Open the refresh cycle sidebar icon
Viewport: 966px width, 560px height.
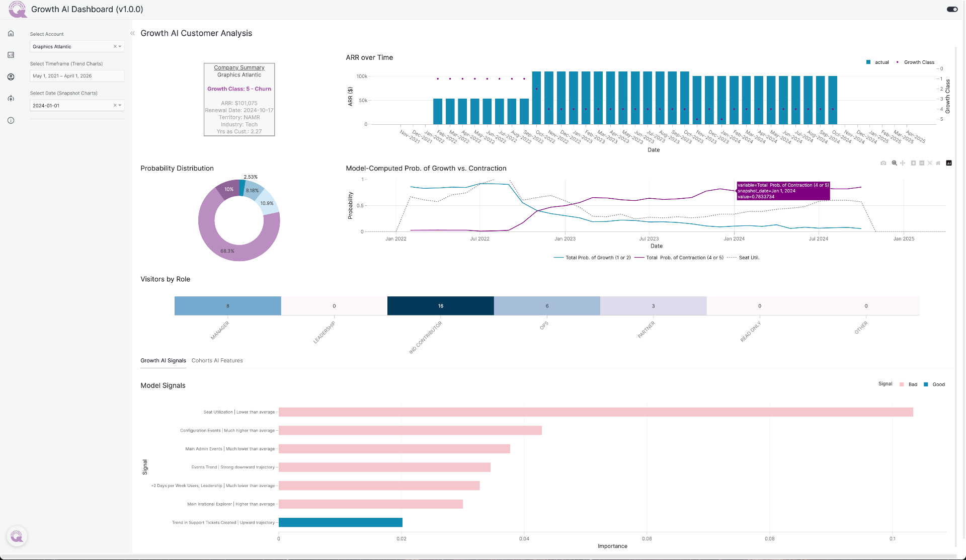tap(11, 99)
